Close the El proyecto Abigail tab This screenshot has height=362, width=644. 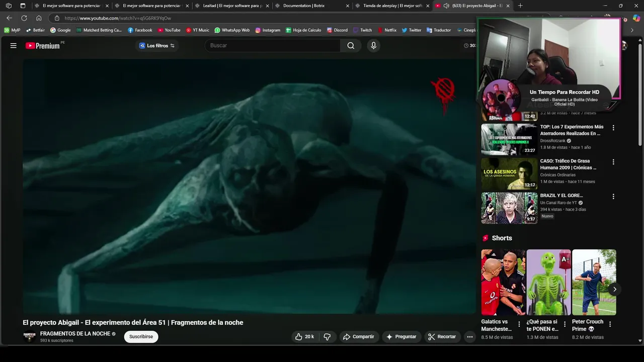(508, 6)
